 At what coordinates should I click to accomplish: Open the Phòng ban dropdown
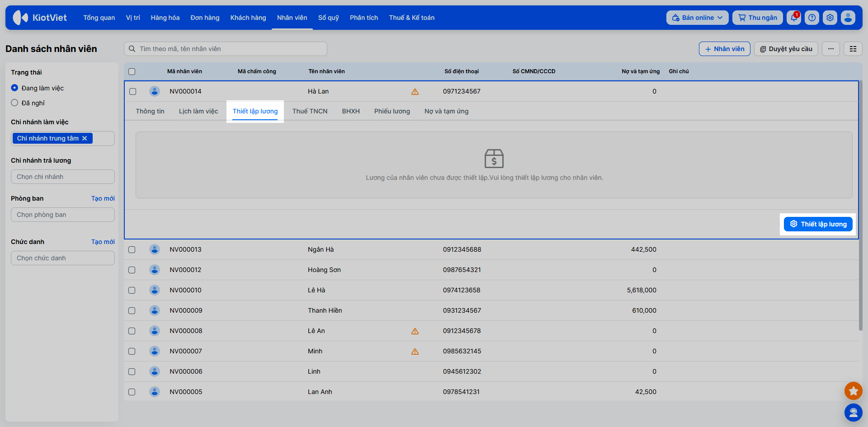(63, 215)
